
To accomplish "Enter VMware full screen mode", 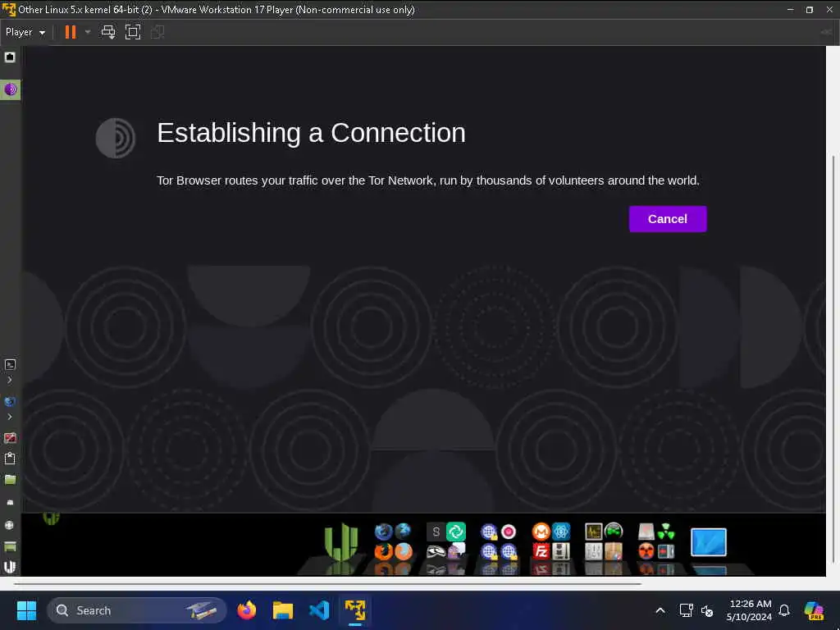I will (132, 32).
